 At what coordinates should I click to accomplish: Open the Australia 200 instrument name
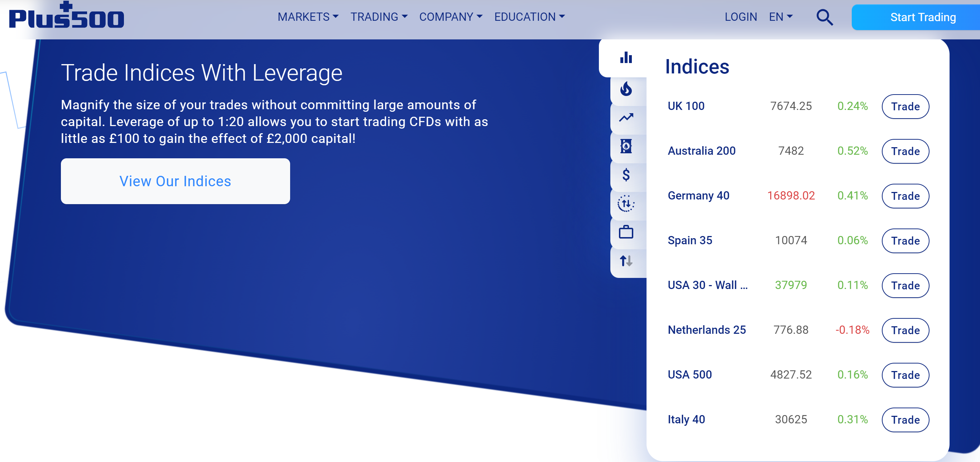tap(702, 150)
